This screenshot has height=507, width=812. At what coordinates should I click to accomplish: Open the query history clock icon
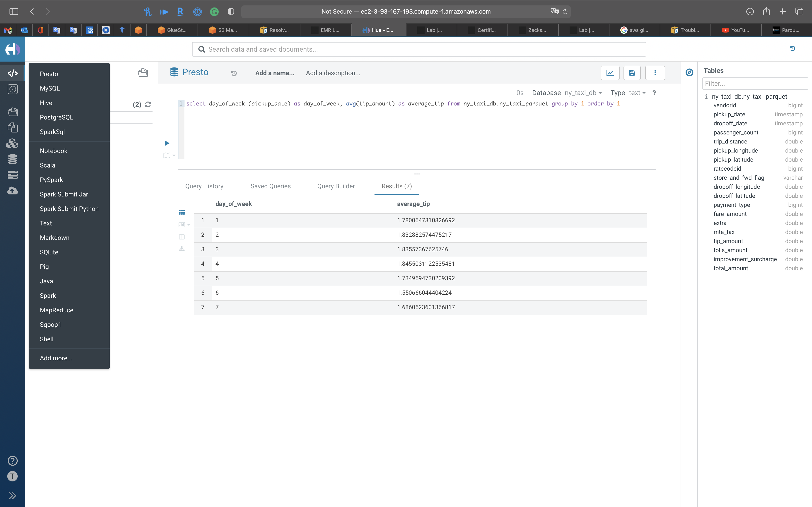pyautogui.click(x=234, y=73)
